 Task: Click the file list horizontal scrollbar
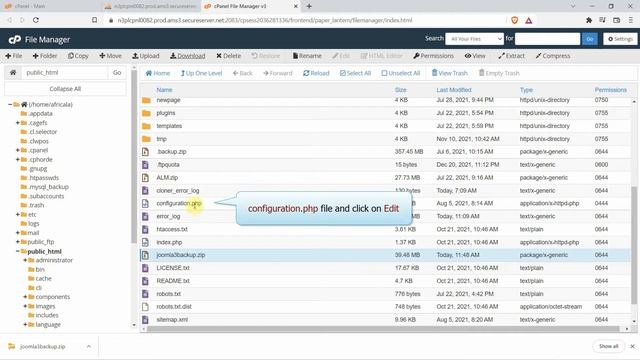384,329
